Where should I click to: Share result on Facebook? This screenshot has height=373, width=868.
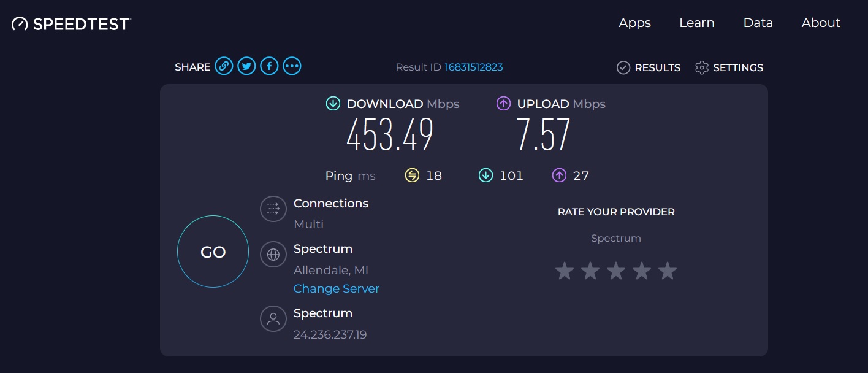coord(269,66)
